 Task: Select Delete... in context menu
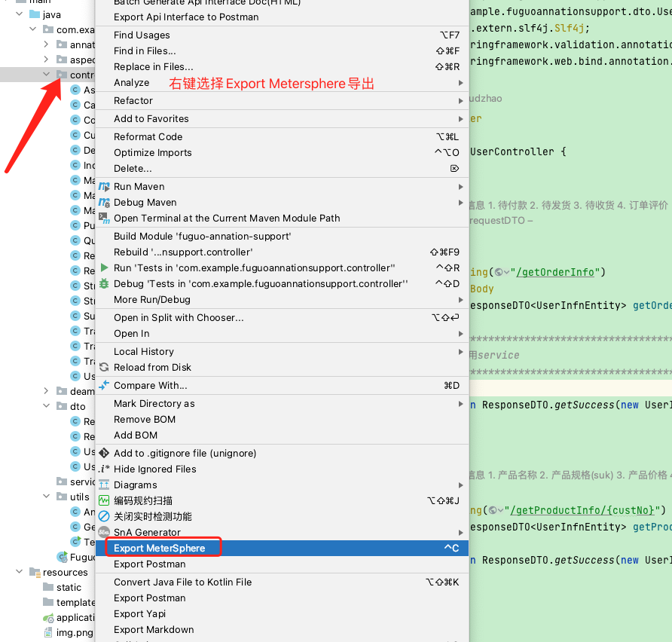pos(282,169)
